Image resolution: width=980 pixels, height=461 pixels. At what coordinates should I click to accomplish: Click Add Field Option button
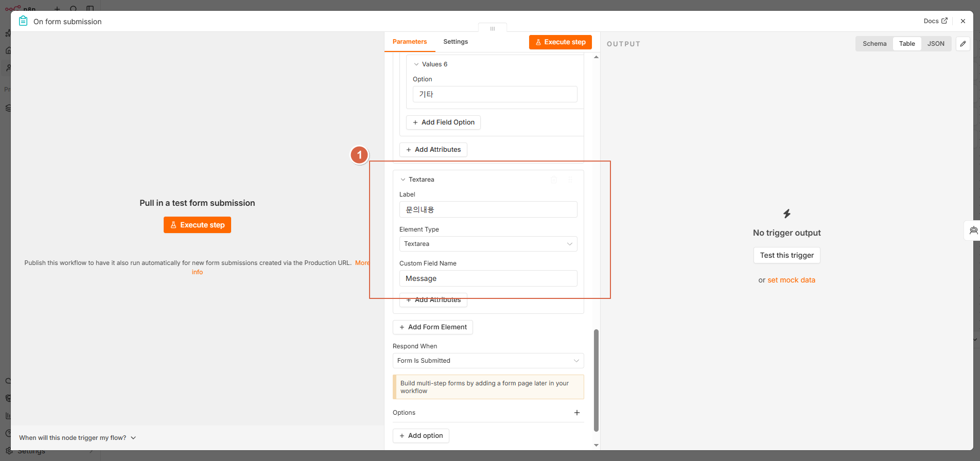click(x=443, y=122)
